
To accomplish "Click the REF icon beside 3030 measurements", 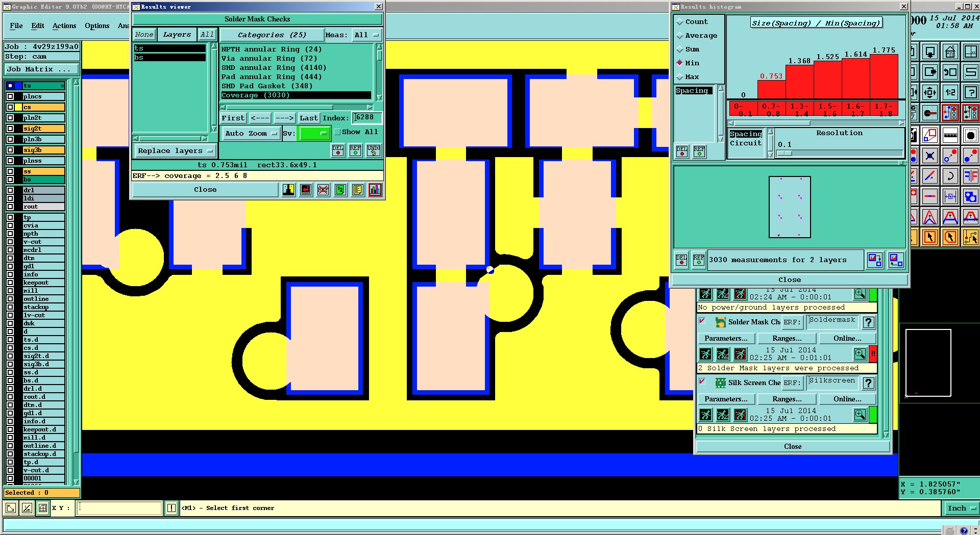I will click(x=698, y=260).
